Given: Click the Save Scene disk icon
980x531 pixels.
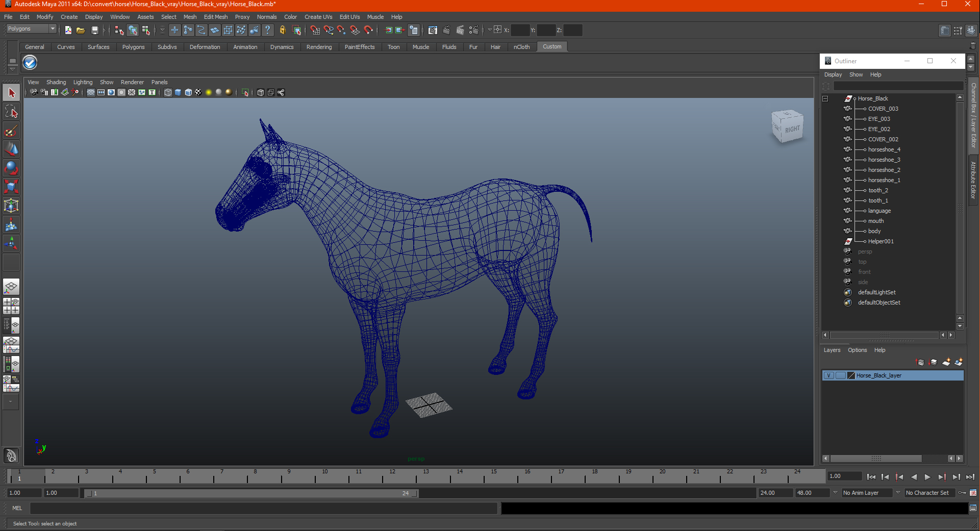Looking at the screenshot, I should click(x=94, y=30).
